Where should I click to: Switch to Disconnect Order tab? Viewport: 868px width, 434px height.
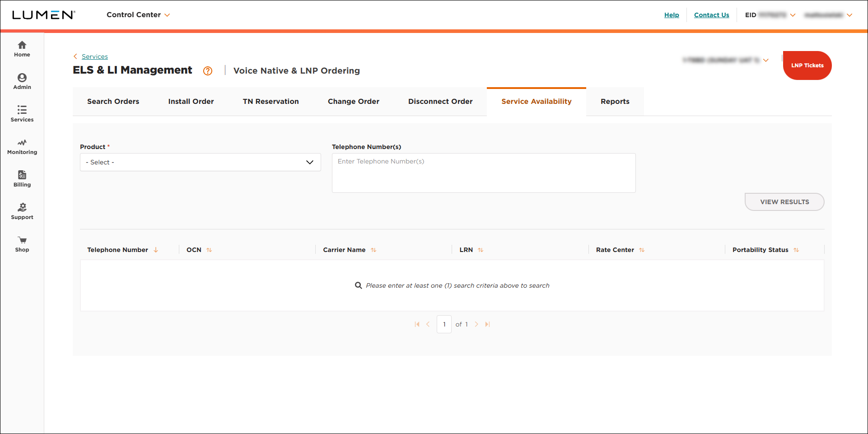point(440,102)
